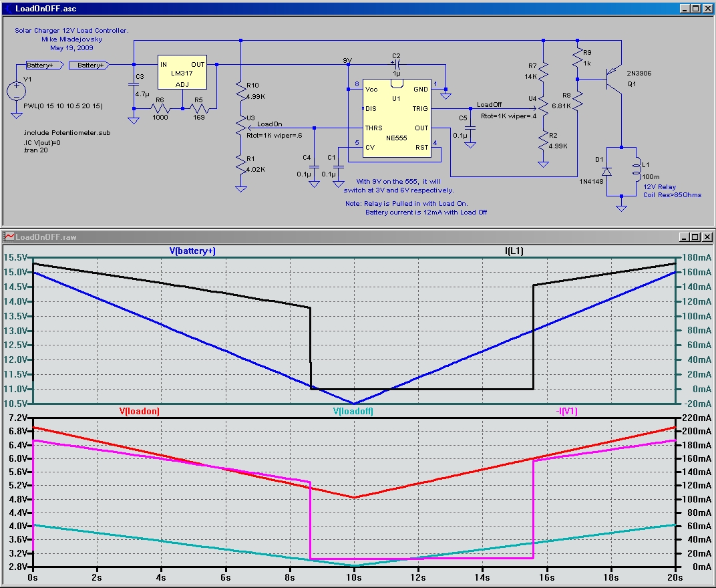Click the LoadOnOFF.asc schematic window icon
This screenshot has height=588, width=716.
(8, 8)
